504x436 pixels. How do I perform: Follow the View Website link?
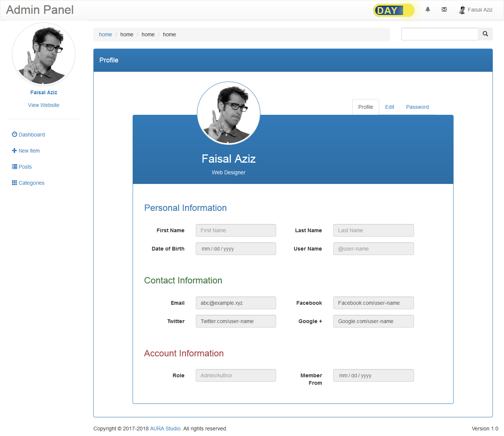[x=43, y=105]
